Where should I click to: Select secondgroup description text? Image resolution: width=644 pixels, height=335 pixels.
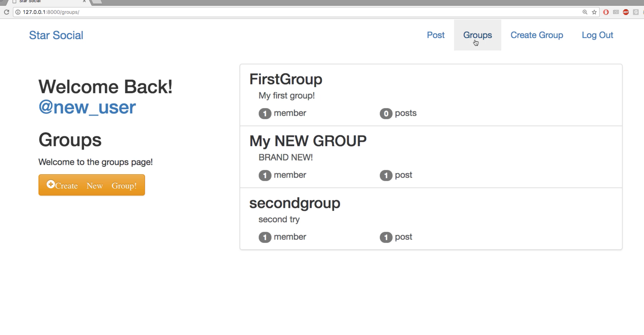pos(279,219)
